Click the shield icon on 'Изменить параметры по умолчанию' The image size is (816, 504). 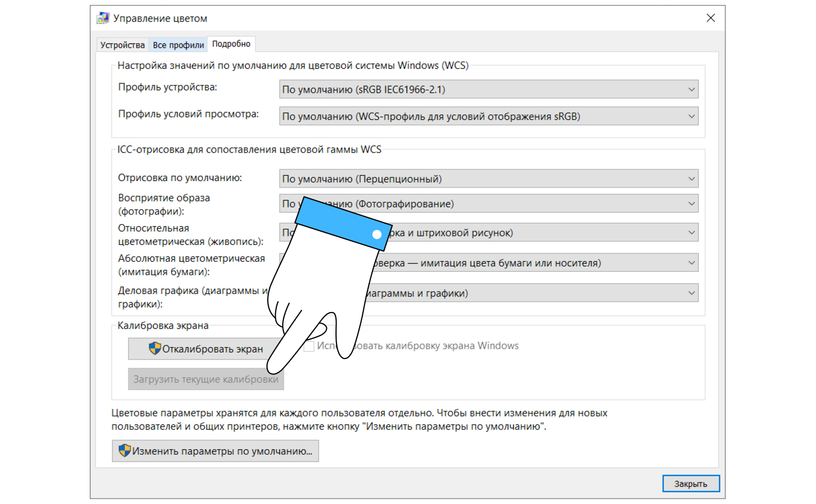125,450
